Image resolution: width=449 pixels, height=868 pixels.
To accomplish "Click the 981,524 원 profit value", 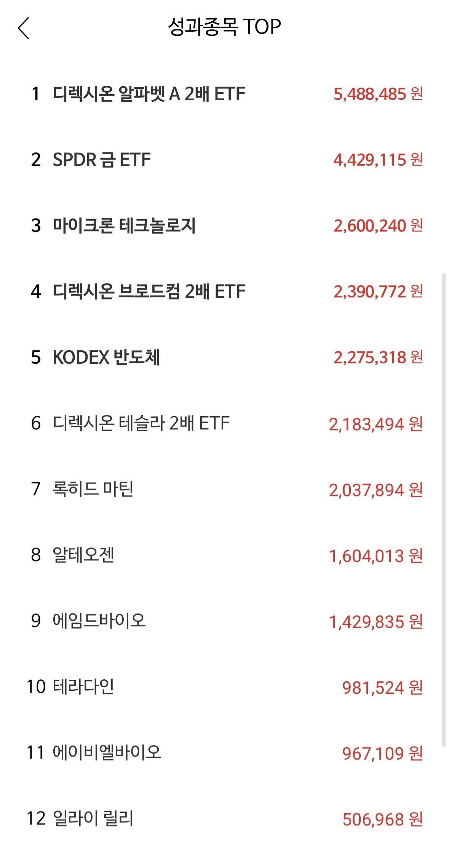I will tap(383, 688).
